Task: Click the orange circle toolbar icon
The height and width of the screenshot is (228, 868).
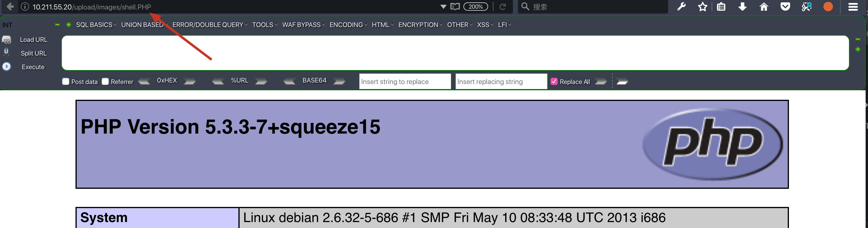Action: [828, 7]
